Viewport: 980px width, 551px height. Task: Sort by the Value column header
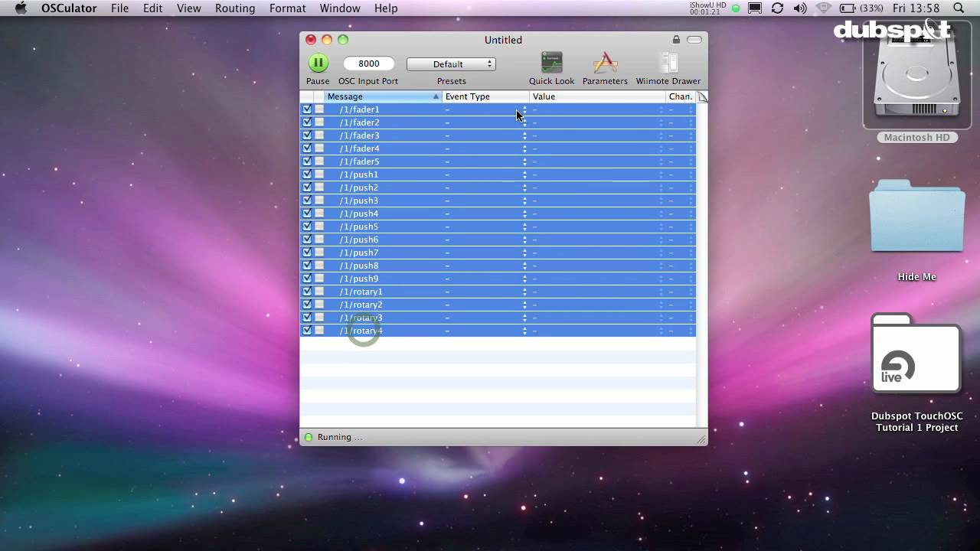(x=597, y=96)
